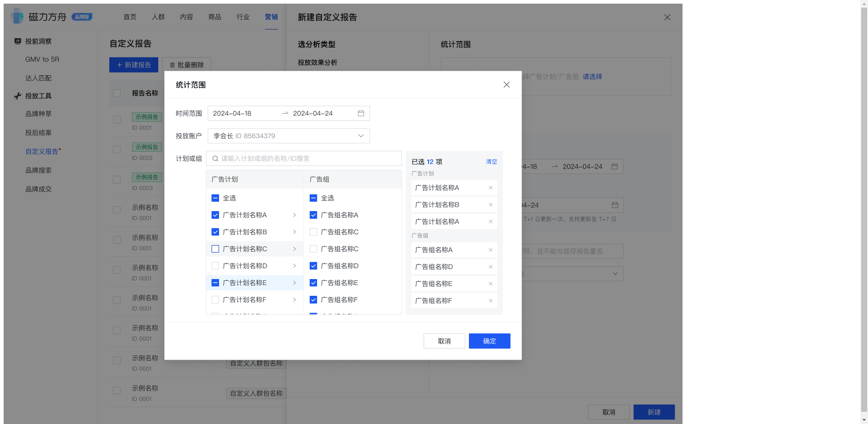Check the 广告计划名称D checkbox
This screenshot has width=868, height=424.
(x=215, y=265)
